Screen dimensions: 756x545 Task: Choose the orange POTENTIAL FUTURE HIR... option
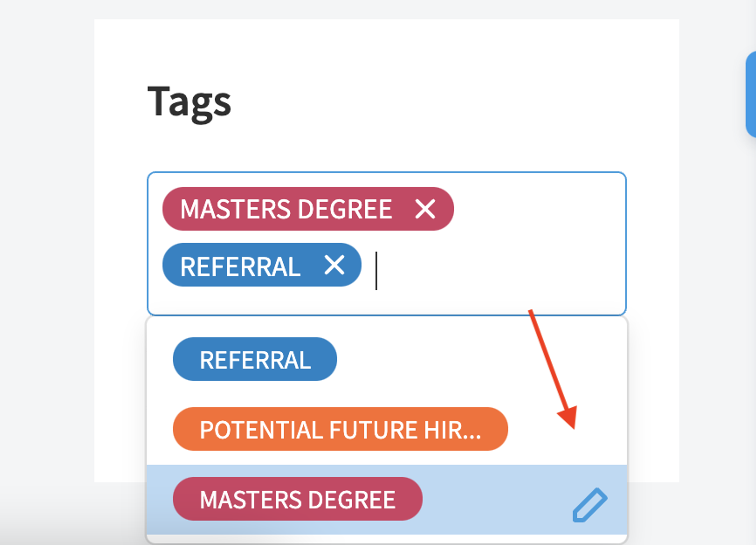[340, 429]
